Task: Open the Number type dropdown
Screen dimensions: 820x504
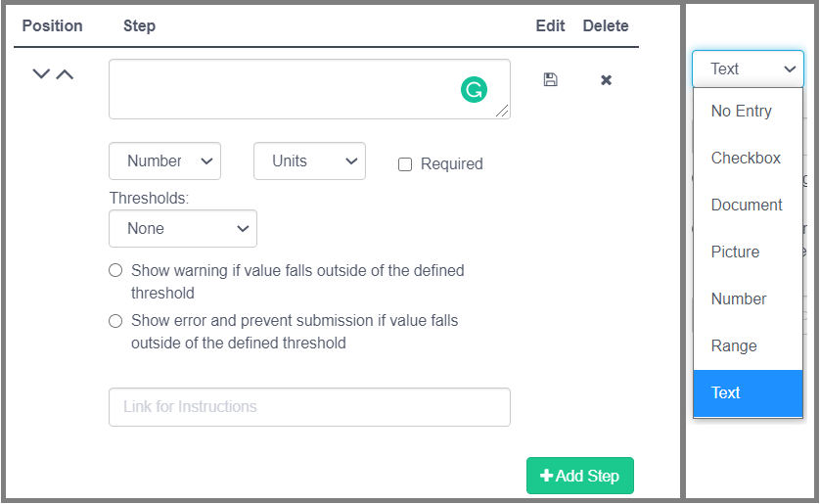Action: 164,161
